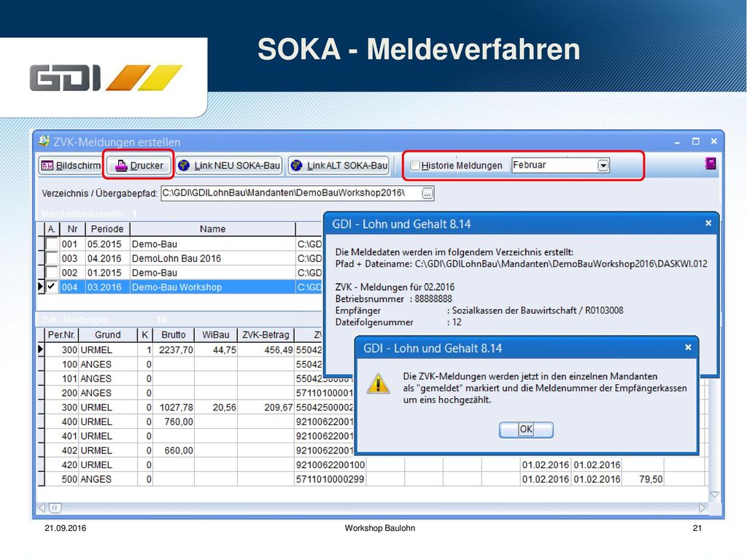Minimize the ZVK-Meldungen erstellen window
This screenshot has width=747, height=560.
coord(678,142)
